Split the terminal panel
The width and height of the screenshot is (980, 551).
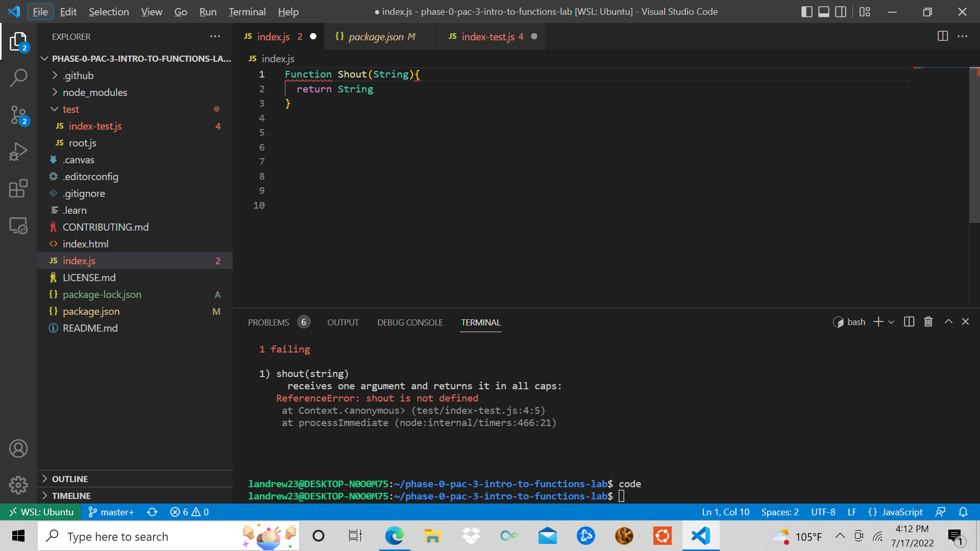point(909,322)
